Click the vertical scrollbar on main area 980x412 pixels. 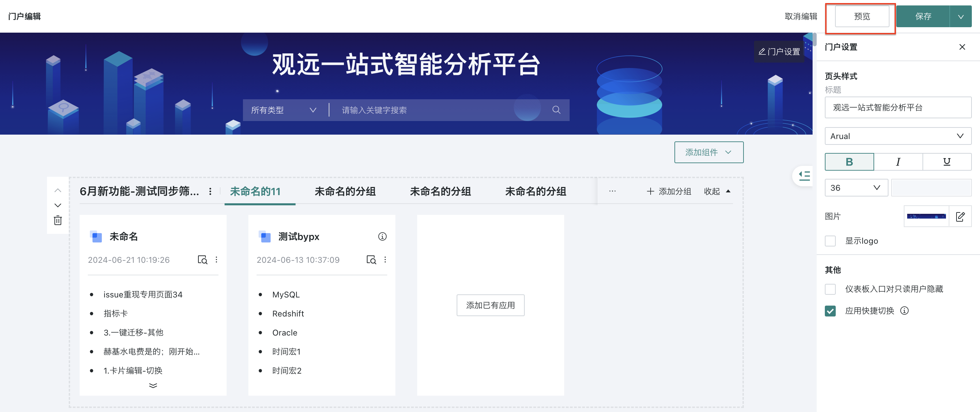(814, 39)
